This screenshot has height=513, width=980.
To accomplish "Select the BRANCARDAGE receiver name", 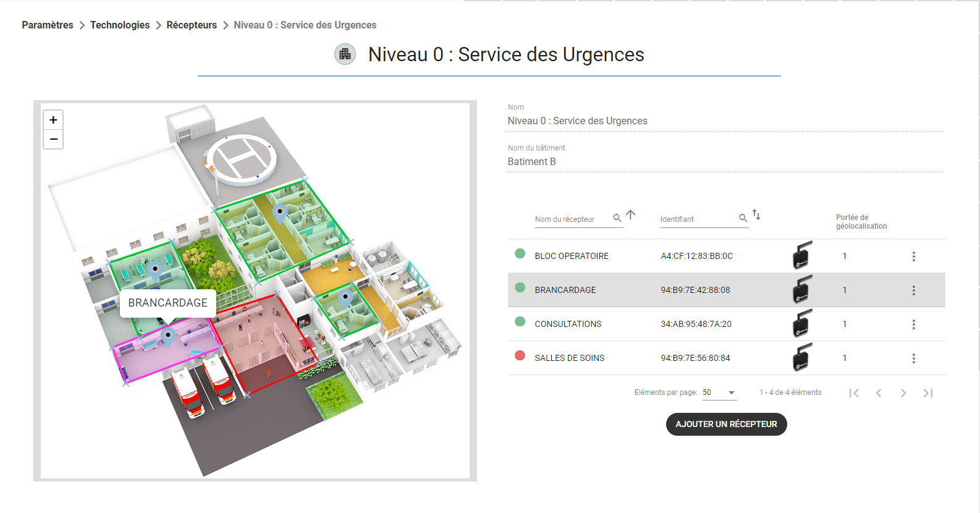I will 565,290.
